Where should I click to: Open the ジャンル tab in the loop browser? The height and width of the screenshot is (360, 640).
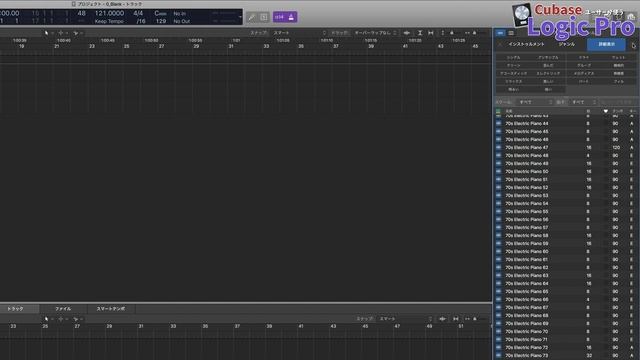click(567, 44)
